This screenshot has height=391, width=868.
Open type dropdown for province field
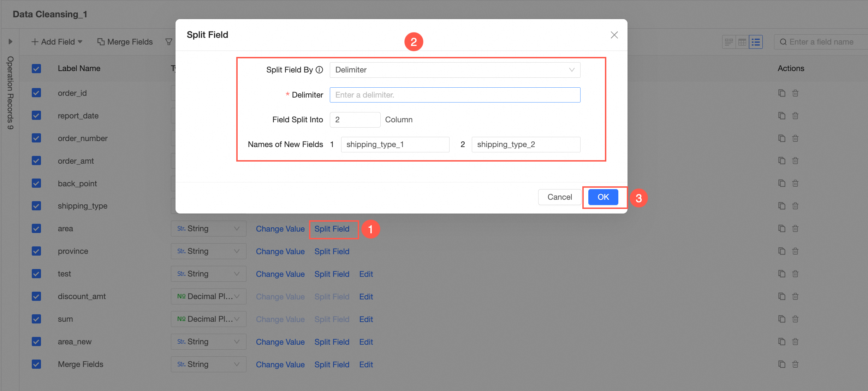pos(208,251)
